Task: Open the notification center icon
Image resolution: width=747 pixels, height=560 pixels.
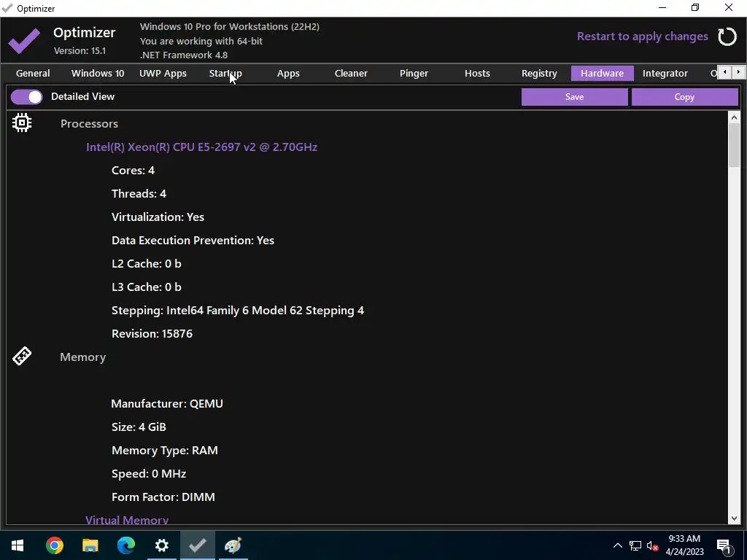Action: point(724,545)
